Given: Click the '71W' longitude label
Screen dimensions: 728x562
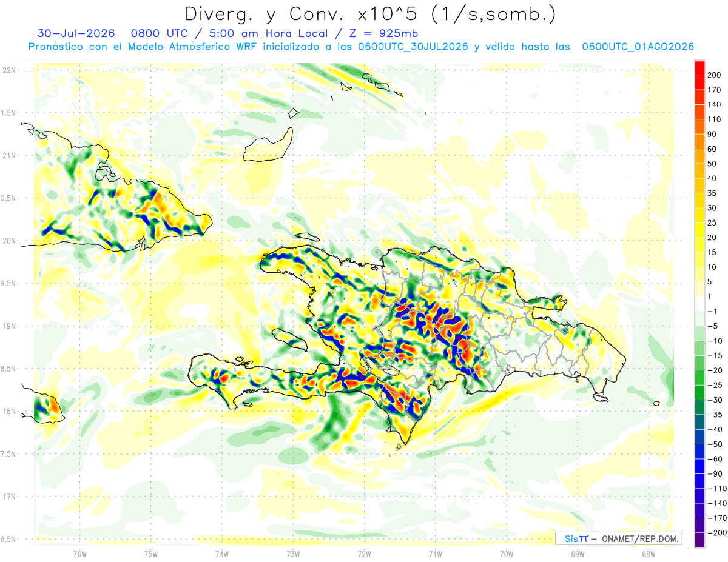Looking at the screenshot, I should coord(435,554).
